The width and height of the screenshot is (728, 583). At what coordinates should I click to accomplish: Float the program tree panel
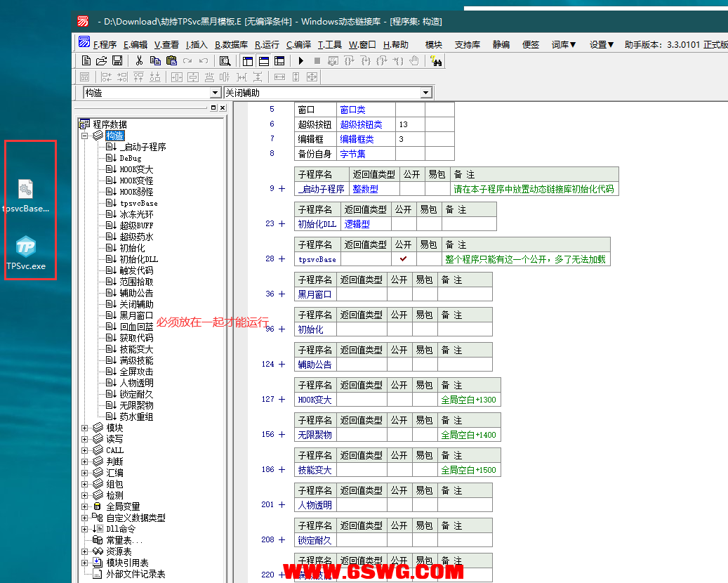(x=213, y=107)
